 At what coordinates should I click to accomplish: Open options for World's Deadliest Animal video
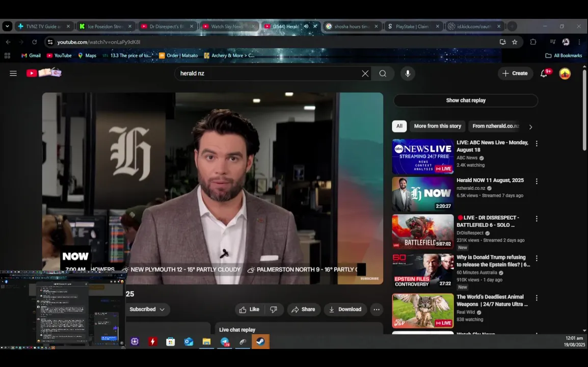tap(537, 298)
